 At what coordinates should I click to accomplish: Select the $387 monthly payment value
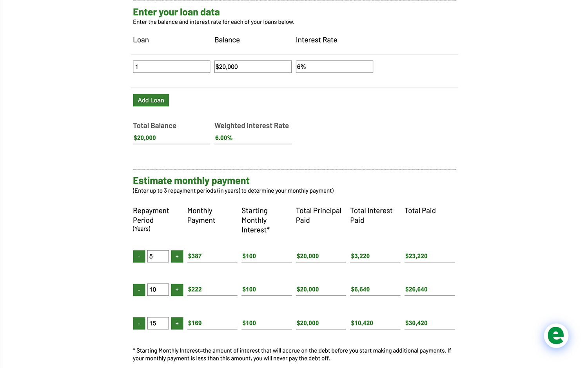[195, 256]
